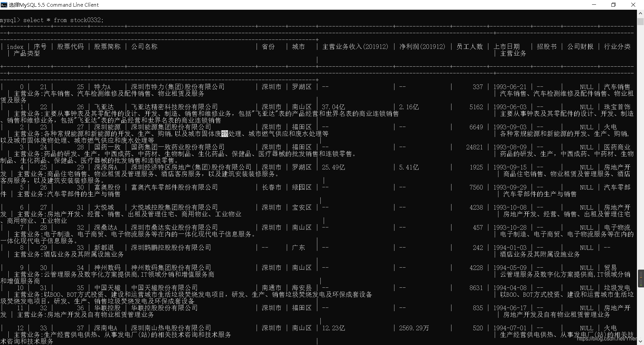The height and width of the screenshot is (345, 644).
Task: Click the 'index' column header
Action: tap(15, 47)
